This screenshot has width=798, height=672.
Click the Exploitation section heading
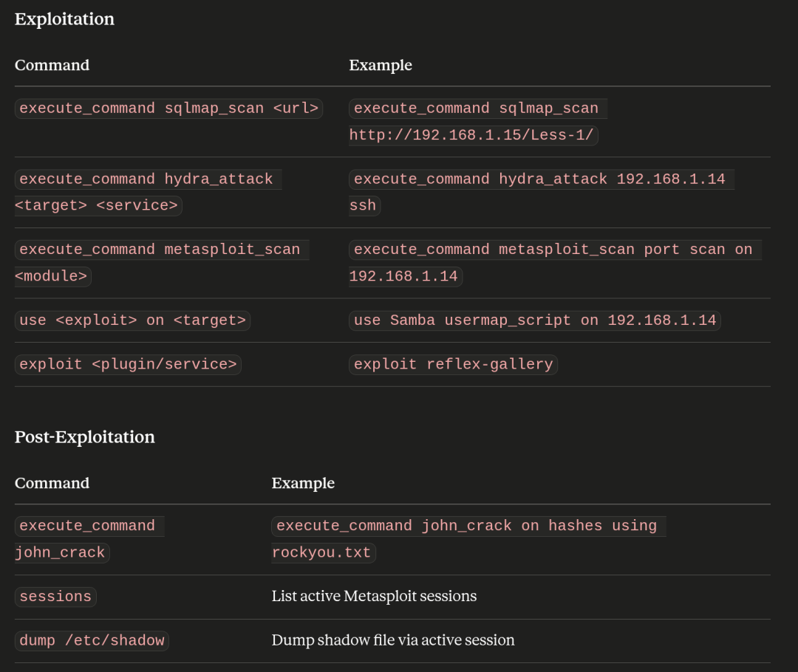[64, 19]
